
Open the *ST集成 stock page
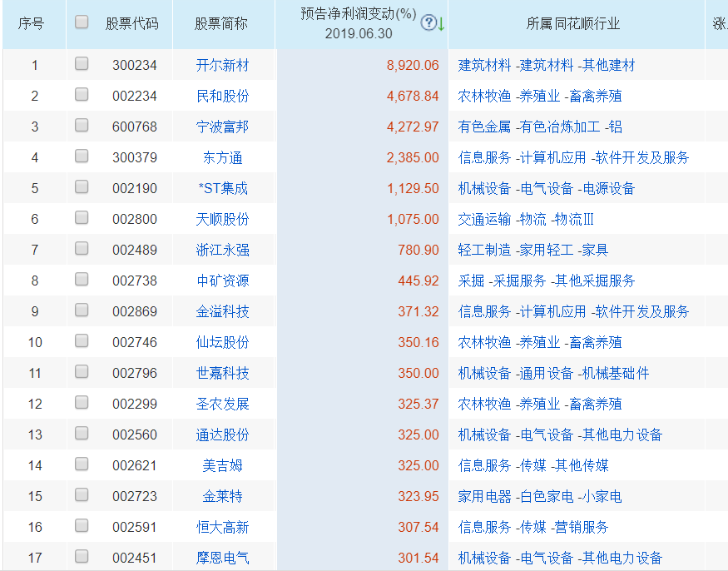click(x=222, y=188)
